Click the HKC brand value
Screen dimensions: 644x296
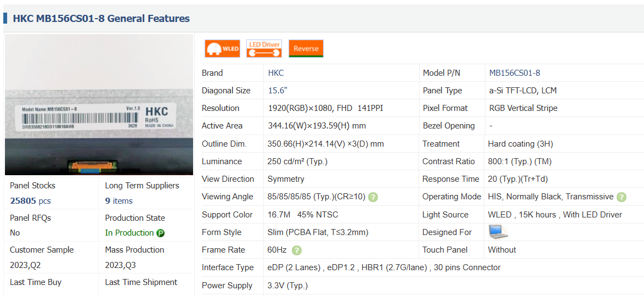(276, 73)
